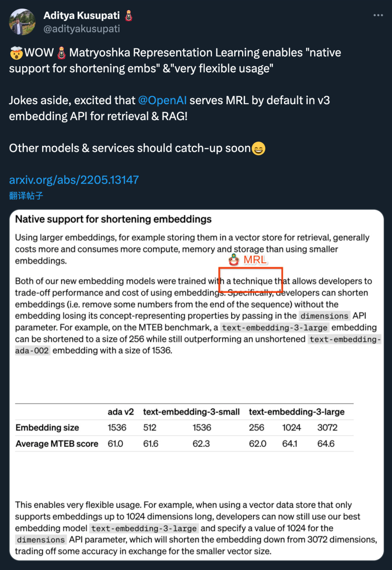Image resolution: width=392 pixels, height=570 pixels.
Task: Click the text-embedding-3-small column header
Action: pyautogui.click(x=191, y=412)
